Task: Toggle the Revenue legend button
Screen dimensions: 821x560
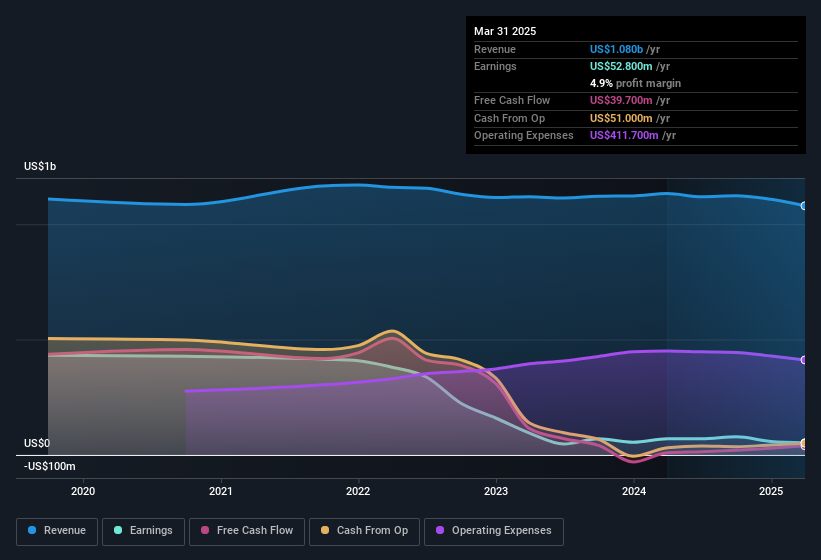Action: click(x=57, y=531)
